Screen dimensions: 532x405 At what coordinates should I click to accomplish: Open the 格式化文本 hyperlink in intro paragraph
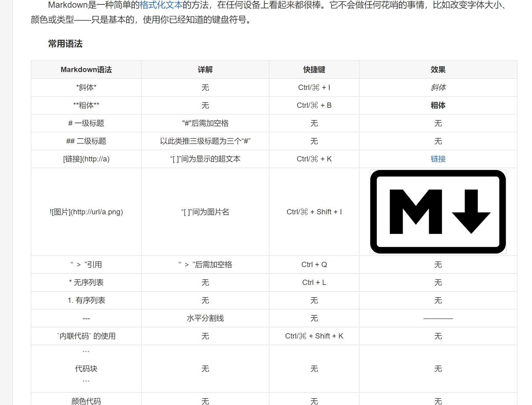161,5
